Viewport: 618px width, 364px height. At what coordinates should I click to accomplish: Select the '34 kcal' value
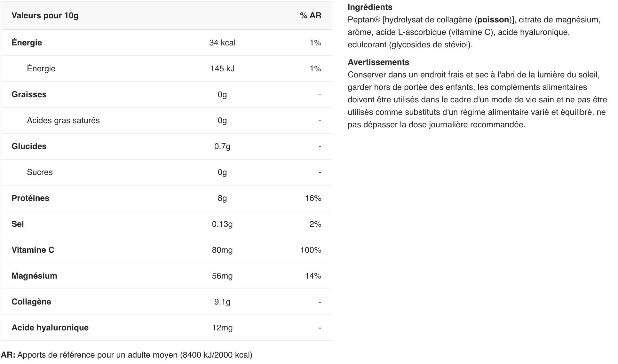click(x=222, y=43)
